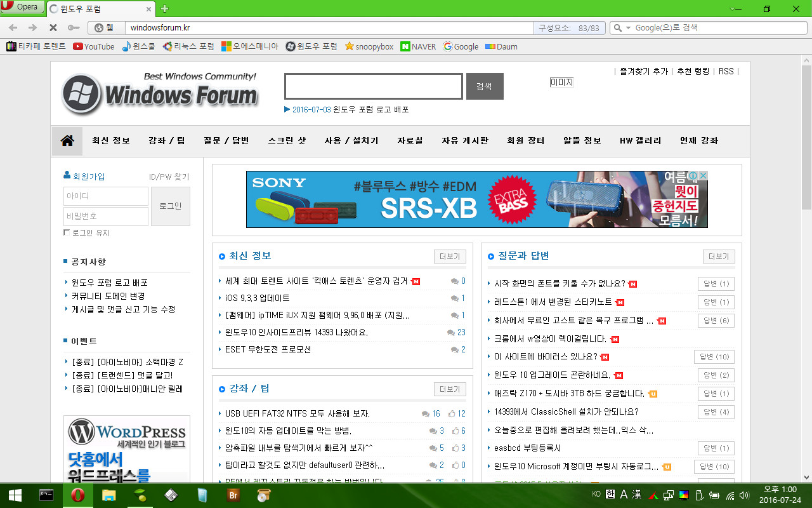The image size is (812, 508).
Task: Focus the 아이디 input field
Action: (x=106, y=196)
